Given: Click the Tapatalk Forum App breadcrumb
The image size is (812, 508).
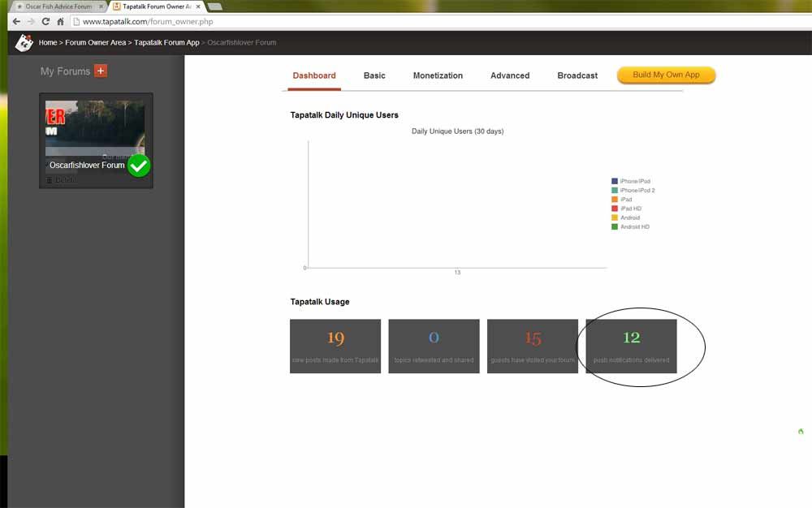Looking at the screenshot, I should [166, 42].
